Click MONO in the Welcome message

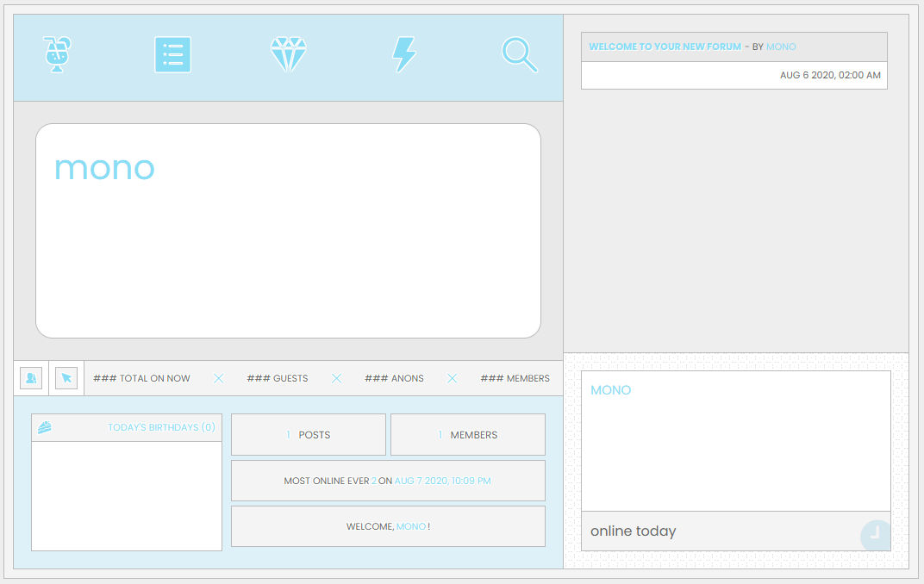[411, 526]
